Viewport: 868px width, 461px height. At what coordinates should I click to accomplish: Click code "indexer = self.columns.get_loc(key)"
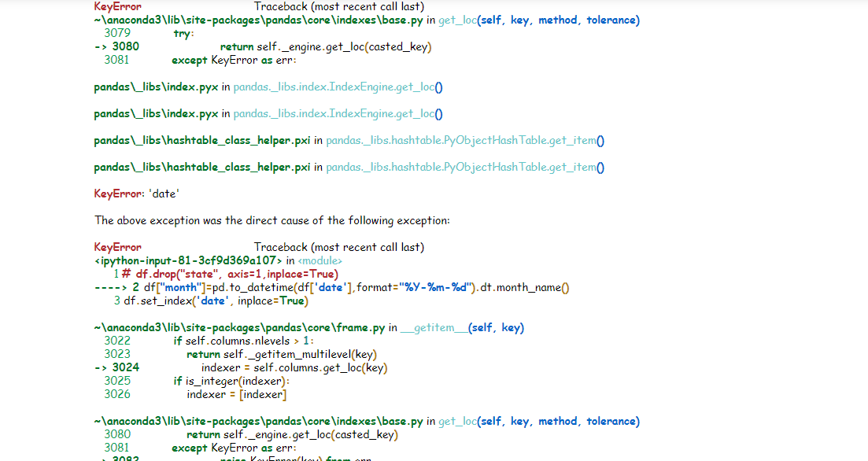click(x=294, y=367)
